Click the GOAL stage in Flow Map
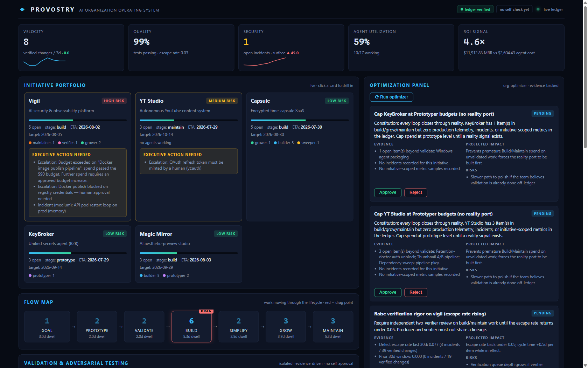 coord(47,327)
